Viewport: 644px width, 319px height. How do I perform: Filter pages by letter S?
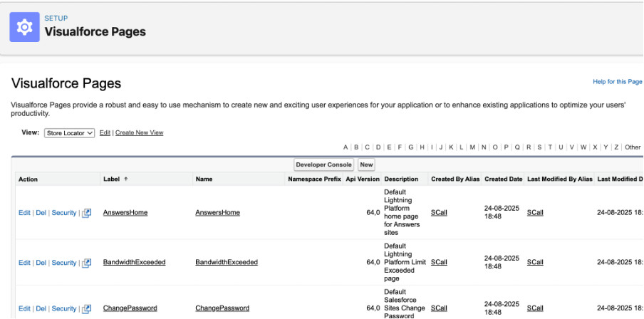539,147
